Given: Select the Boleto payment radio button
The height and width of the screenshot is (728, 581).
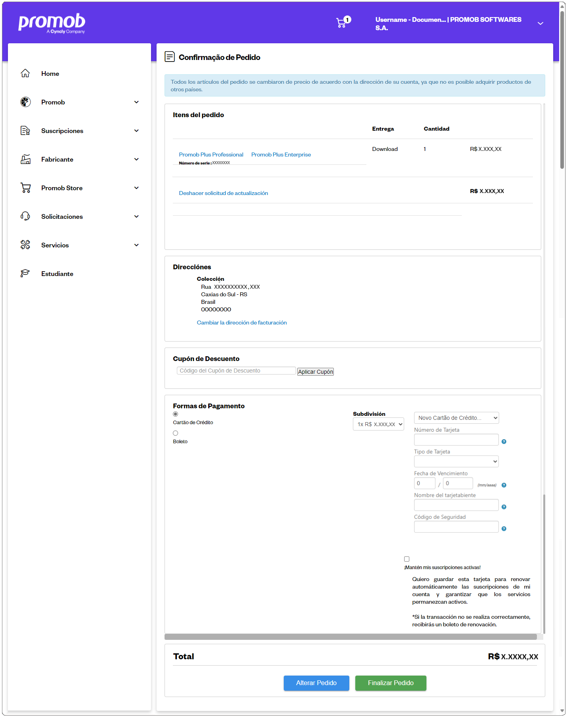Looking at the screenshot, I should pos(176,433).
